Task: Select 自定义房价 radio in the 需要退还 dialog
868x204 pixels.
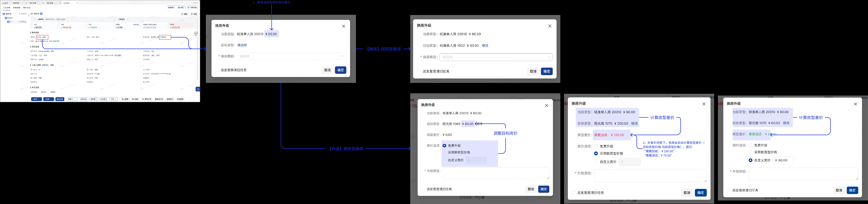Action: point(750,160)
